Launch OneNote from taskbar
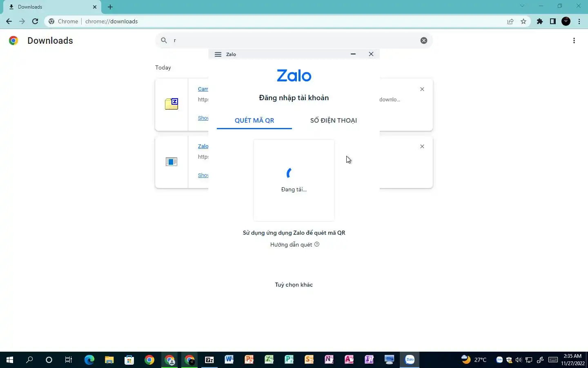Viewport: 588px width, 368px height. (x=329, y=360)
